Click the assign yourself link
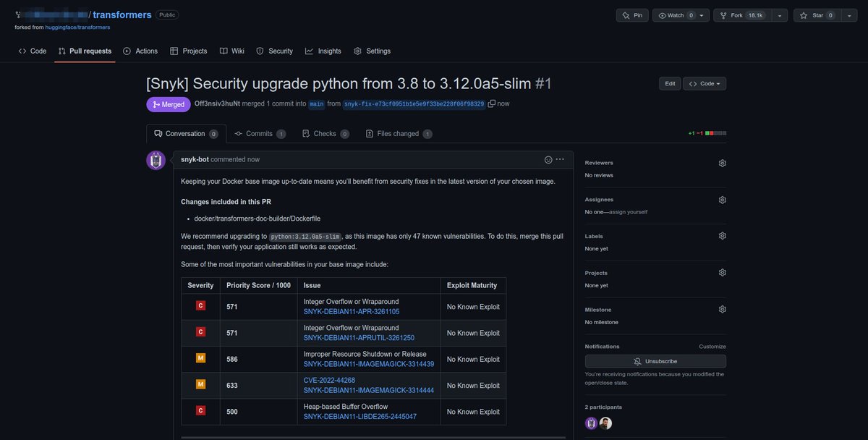 coord(628,212)
